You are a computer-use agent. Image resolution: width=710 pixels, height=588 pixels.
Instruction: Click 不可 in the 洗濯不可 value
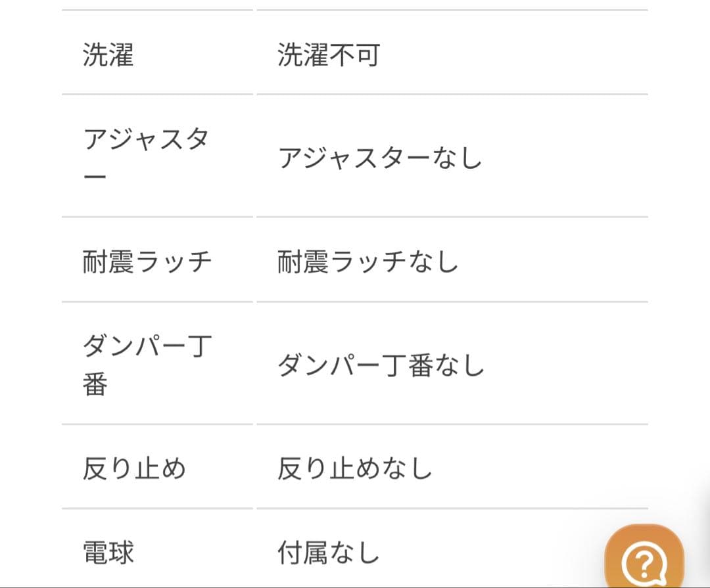pos(354,55)
